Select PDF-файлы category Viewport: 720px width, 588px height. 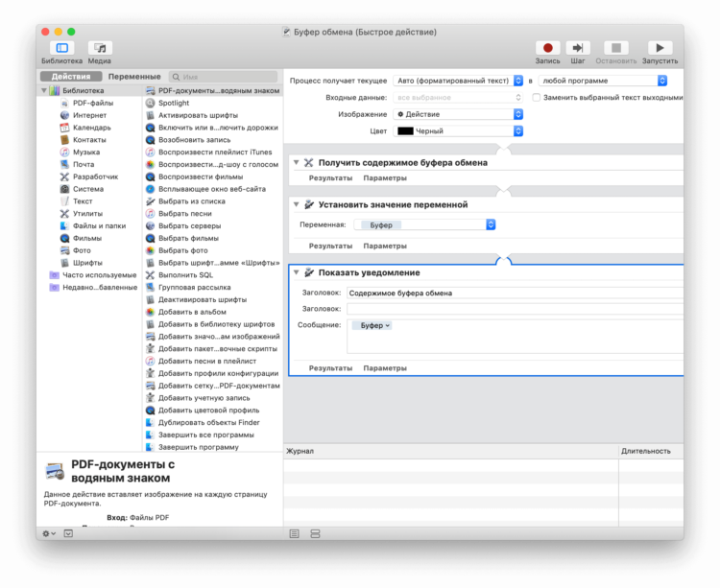pyautogui.click(x=93, y=104)
